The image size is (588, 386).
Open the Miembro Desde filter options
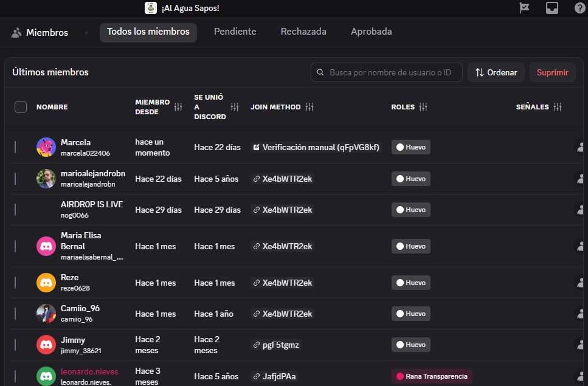[178, 107]
